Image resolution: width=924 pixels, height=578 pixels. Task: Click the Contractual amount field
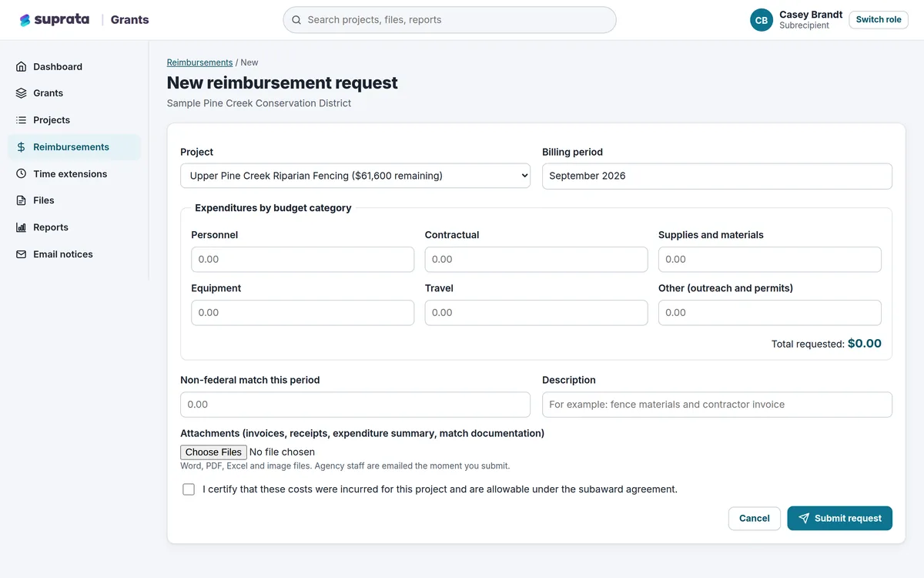click(x=536, y=260)
